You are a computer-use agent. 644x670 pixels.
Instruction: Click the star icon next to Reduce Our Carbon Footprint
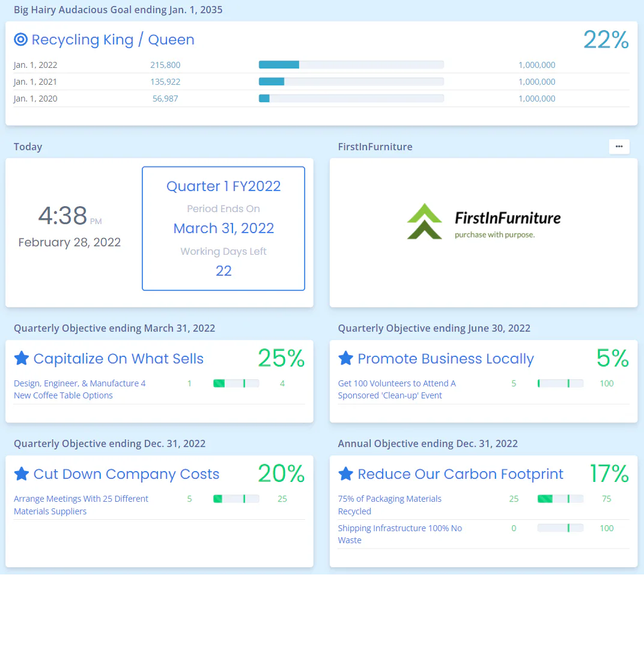coord(345,474)
